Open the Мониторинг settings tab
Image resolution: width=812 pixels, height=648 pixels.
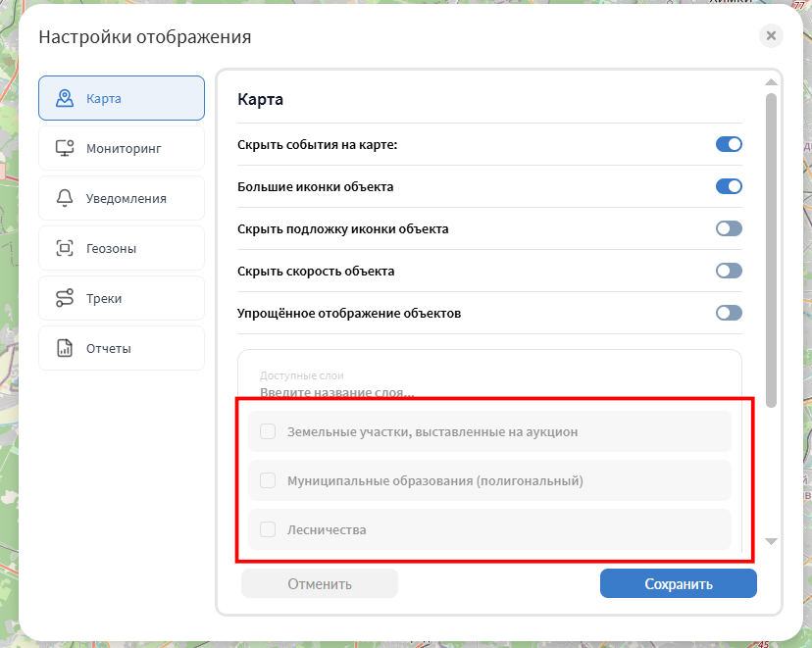122,149
